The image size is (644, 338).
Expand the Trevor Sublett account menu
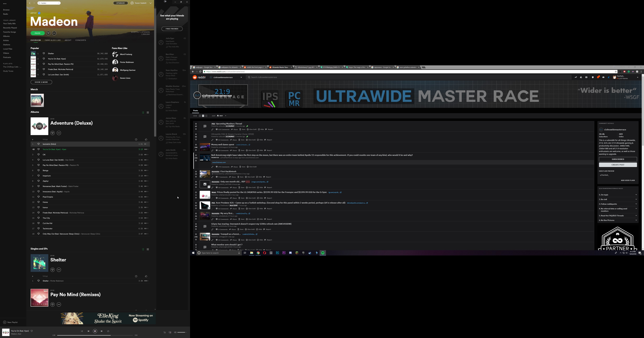click(x=150, y=3)
